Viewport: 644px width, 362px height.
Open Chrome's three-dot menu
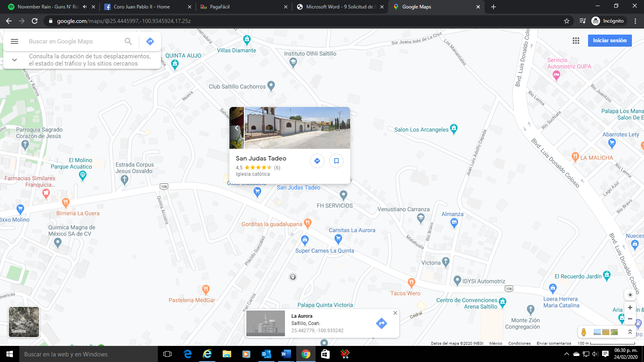click(x=636, y=21)
